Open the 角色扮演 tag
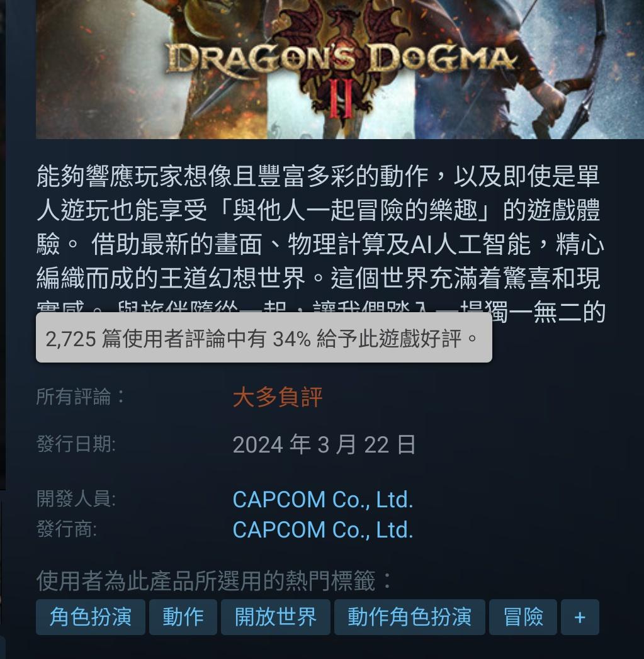Screen dimensions: 644x659 click(x=91, y=617)
